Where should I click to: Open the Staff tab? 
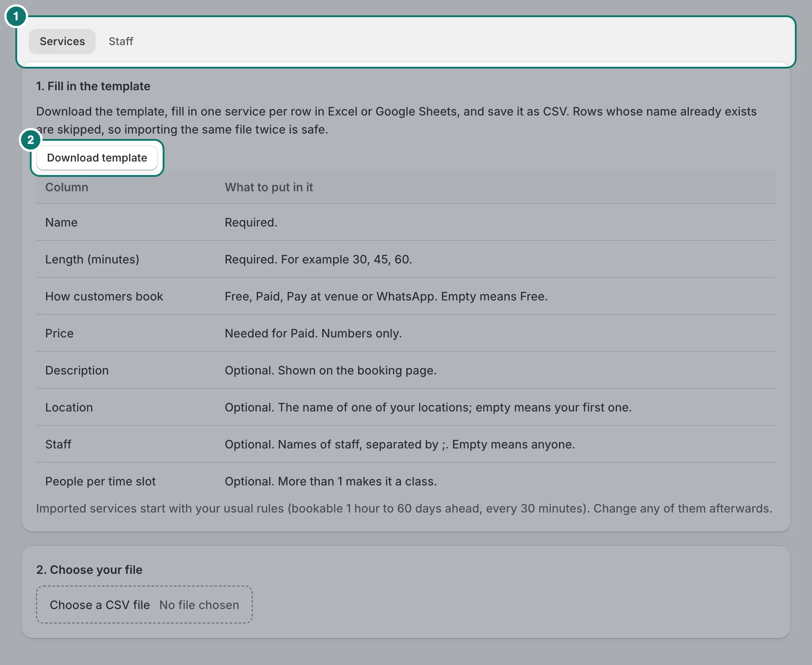click(121, 42)
